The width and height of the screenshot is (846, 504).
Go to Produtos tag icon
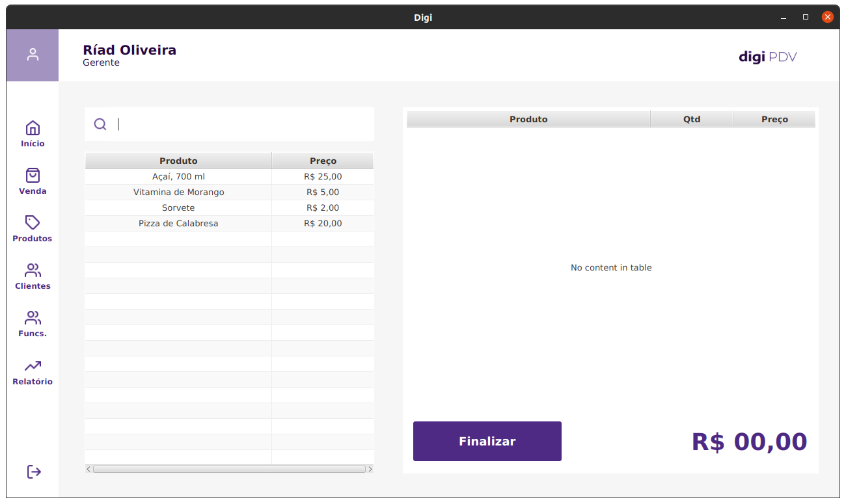click(x=33, y=222)
